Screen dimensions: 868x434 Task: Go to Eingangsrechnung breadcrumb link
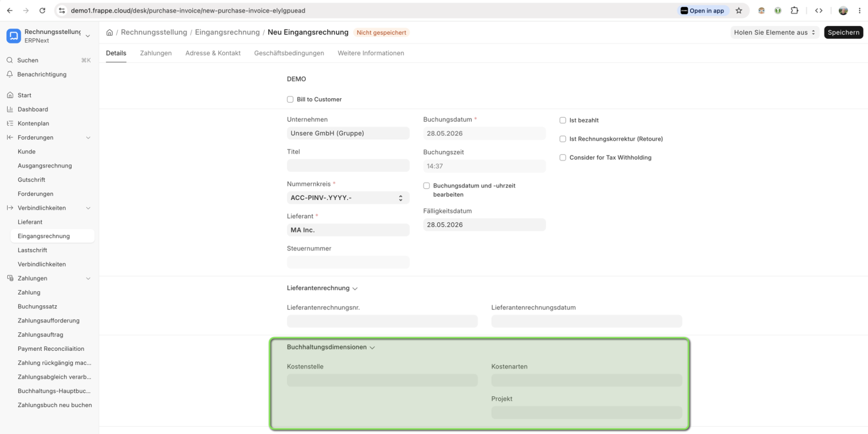coord(227,33)
